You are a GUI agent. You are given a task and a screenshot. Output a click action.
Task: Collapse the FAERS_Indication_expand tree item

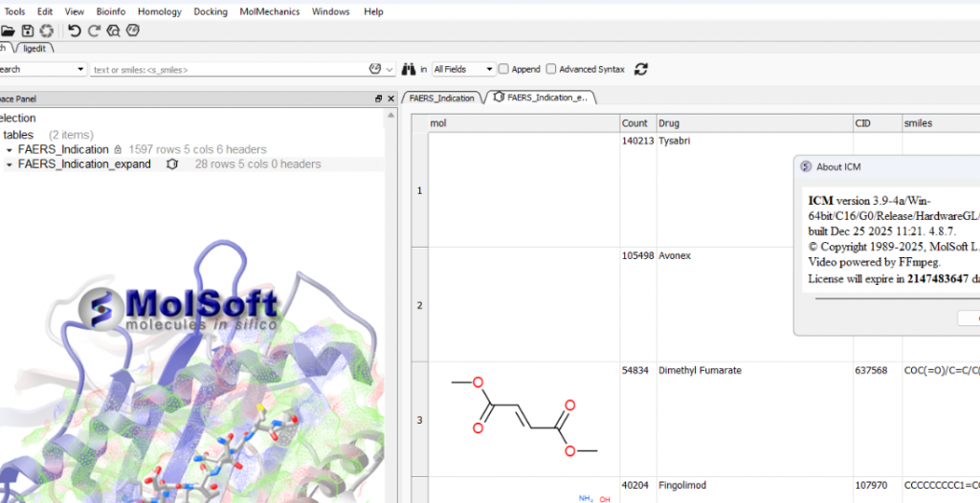pyautogui.click(x=10, y=164)
